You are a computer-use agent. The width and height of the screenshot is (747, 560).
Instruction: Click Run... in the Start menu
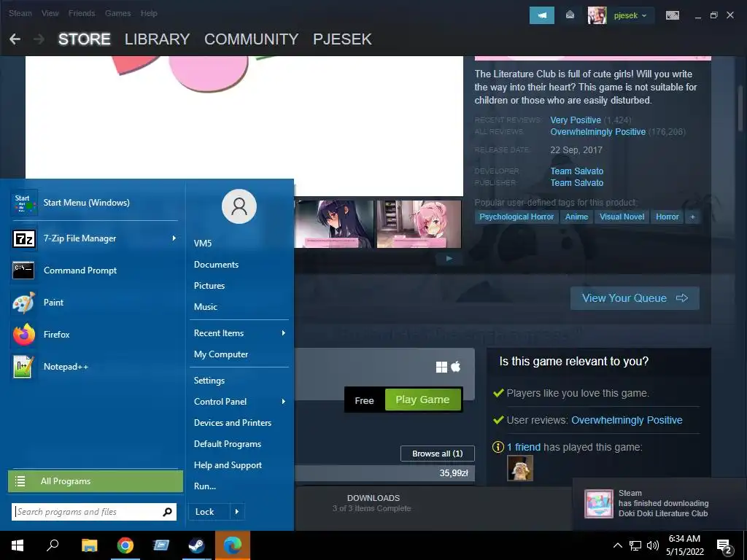205,486
